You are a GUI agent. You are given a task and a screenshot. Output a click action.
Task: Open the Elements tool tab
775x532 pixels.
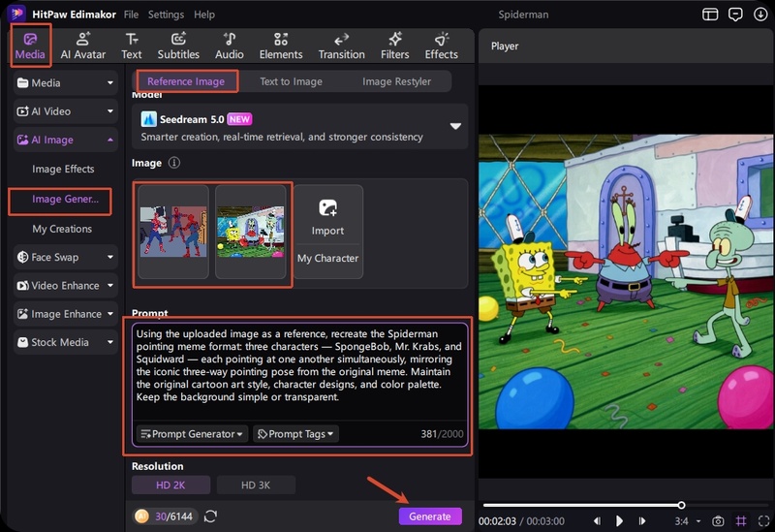pyautogui.click(x=281, y=46)
